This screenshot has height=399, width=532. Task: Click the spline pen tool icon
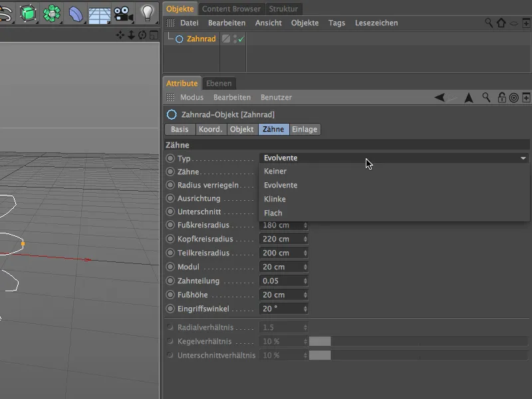pyautogui.click(x=6, y=14)
